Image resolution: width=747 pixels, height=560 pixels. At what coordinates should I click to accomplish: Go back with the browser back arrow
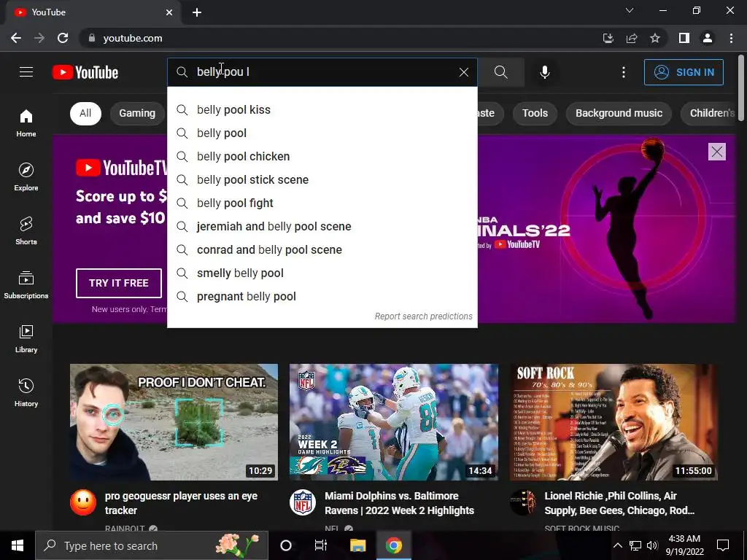click(16, 38)
